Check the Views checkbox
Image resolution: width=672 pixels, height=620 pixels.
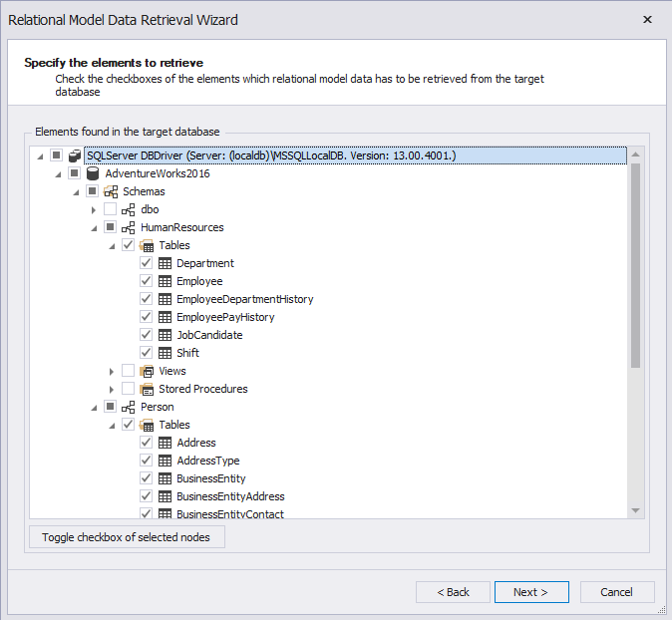(x=129, y=370)
